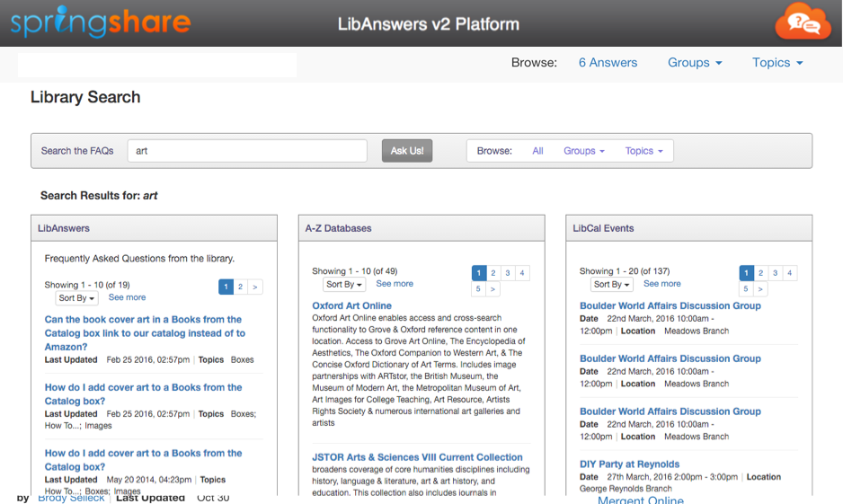843x504 pixels.
Task: Open the 6 Answers browse link
Action: (608, 62)
